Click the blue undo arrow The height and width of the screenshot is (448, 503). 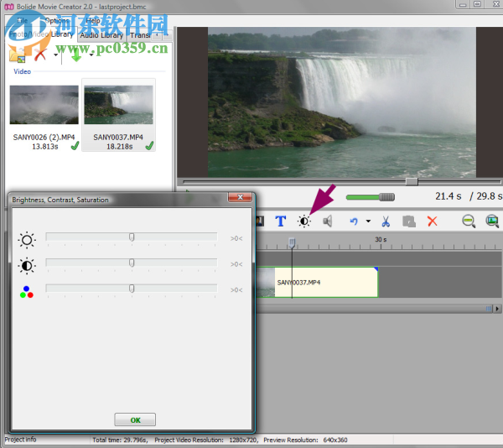click(x=354, y=221)
